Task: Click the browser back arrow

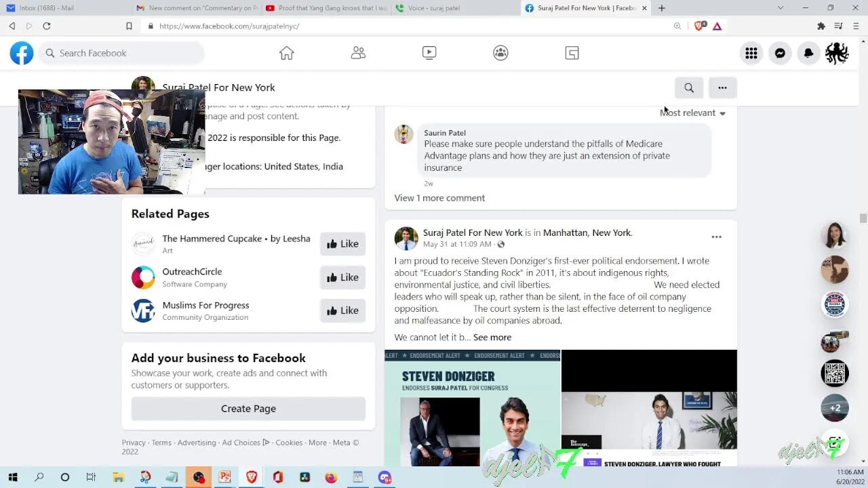Action: tap(12, 26)
